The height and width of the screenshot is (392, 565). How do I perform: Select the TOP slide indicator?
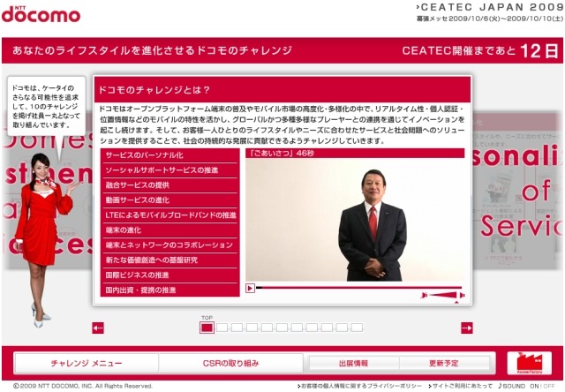coord(207,328)
